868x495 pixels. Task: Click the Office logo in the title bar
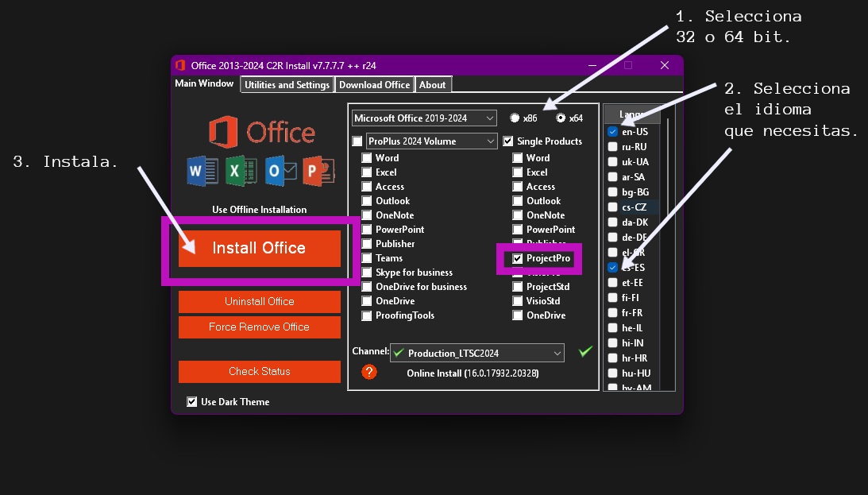click(x=180, y=65)
